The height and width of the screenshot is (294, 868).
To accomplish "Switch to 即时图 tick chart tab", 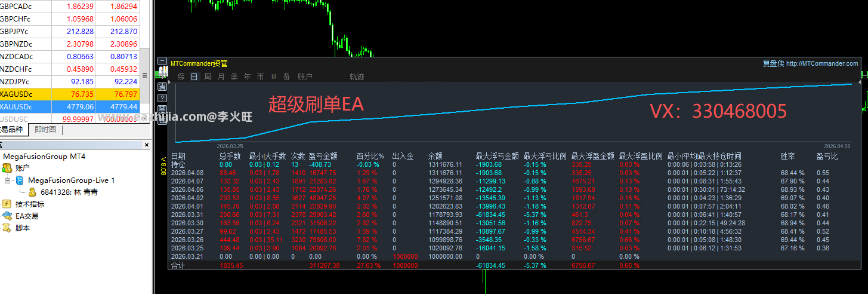I will tap(45, 129).
